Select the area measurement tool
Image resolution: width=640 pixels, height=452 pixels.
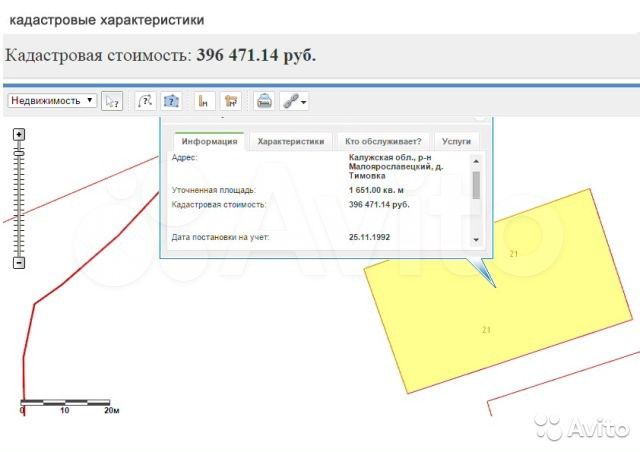tap(232, 101)
